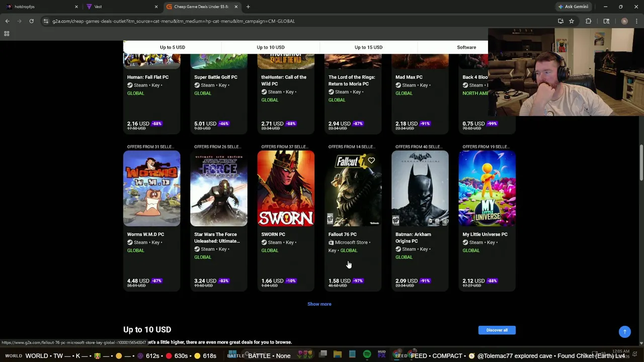Open Batman: Arkham Origins PC title link
Image resolution: width=644 pixels, height=362 pixels.
413,238
